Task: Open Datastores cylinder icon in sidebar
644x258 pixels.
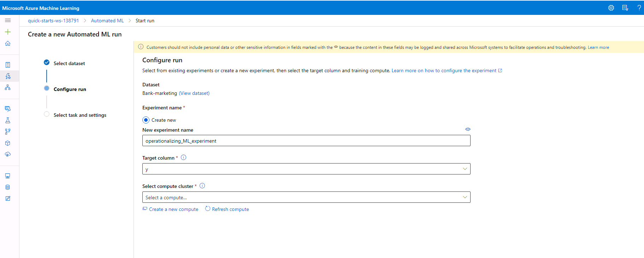Action: pos(8,187)
